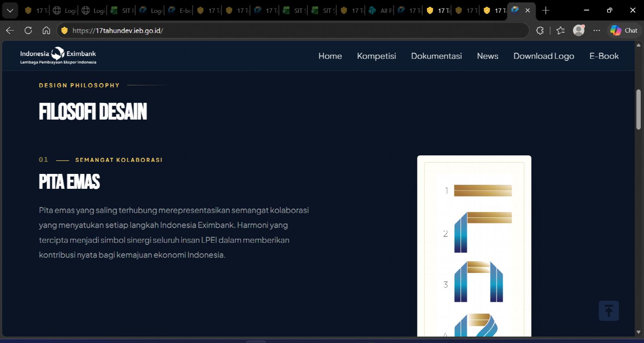Go to the browser home page
Screen dimensions: 644x343
tap(46, 31)
